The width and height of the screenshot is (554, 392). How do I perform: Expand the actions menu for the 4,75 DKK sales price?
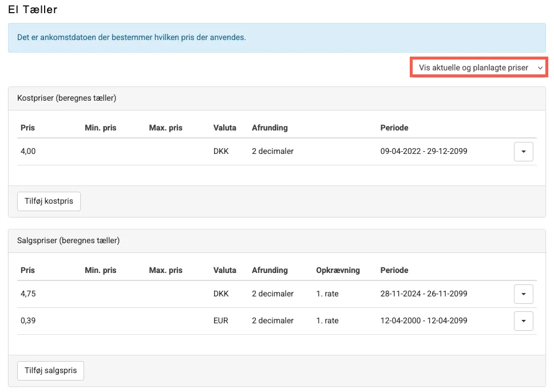click(524, 294)
